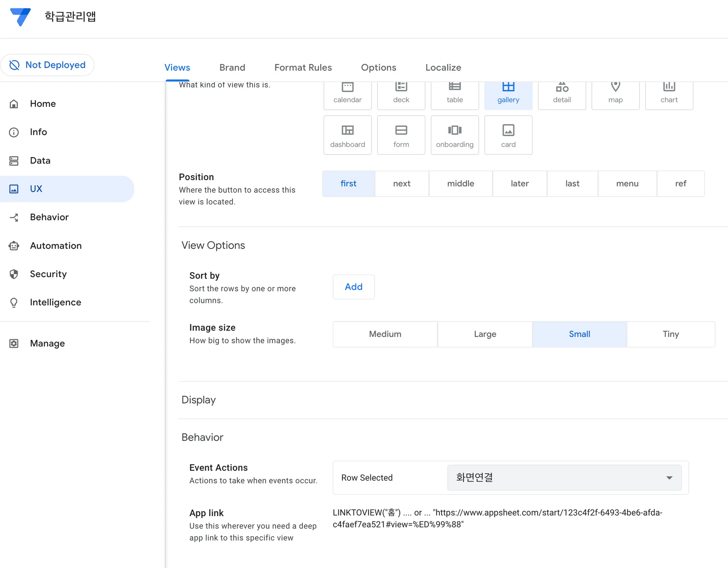Set Position option to menu

pyautogui.click(x=627, y=183)
